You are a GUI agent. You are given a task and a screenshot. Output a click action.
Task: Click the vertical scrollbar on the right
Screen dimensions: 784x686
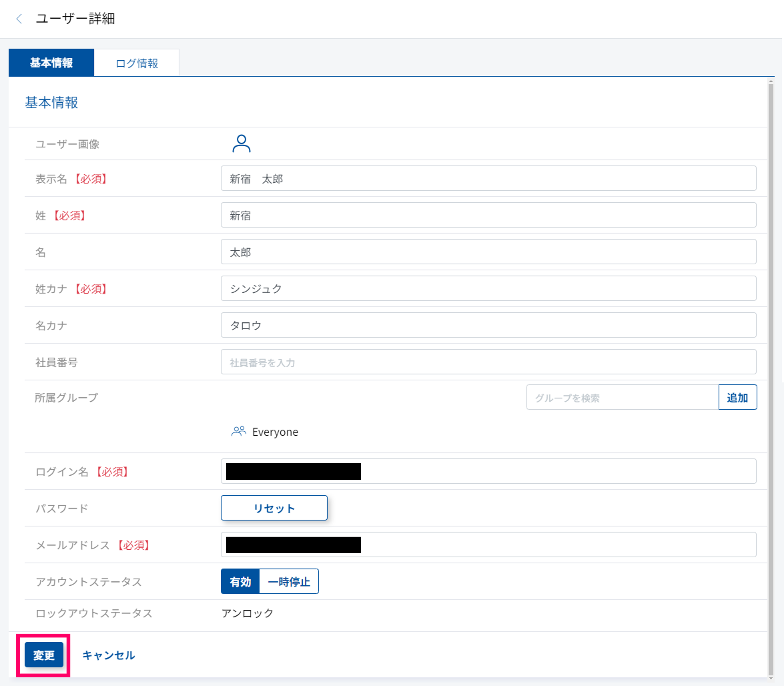pos(771,345)
